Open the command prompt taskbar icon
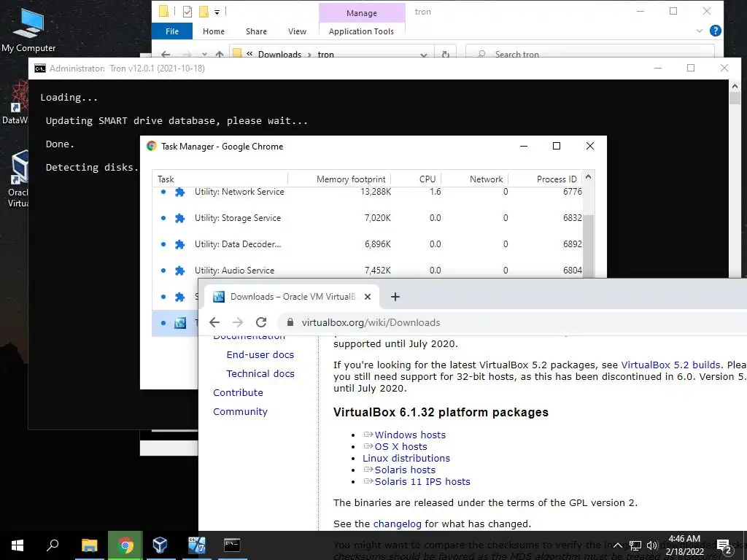Viewport: 747px width, 560px height. [232, 545]
